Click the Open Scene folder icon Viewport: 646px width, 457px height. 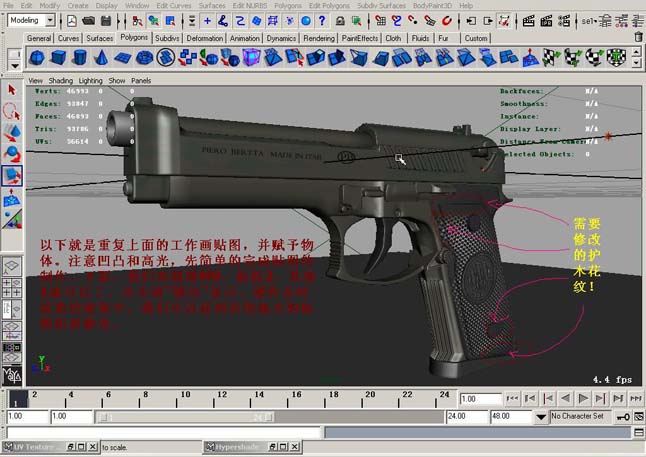pos(88,21)
